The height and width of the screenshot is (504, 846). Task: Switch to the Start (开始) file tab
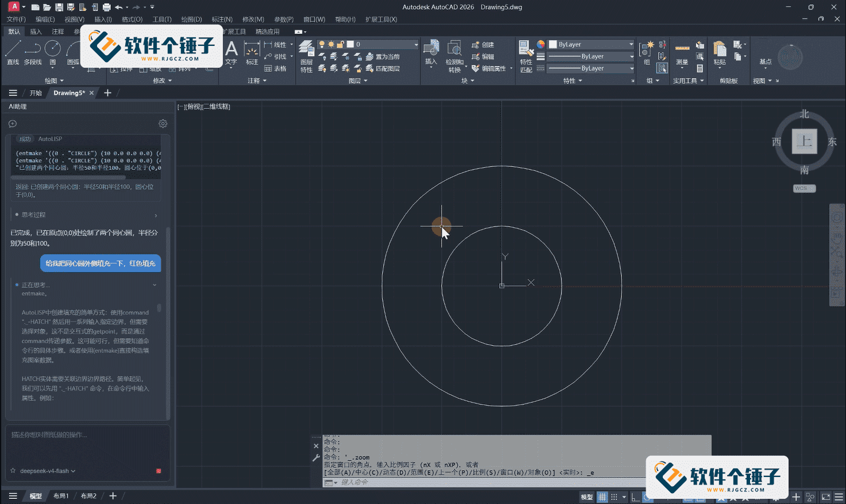pyautogui.click(x=36, y=93)
